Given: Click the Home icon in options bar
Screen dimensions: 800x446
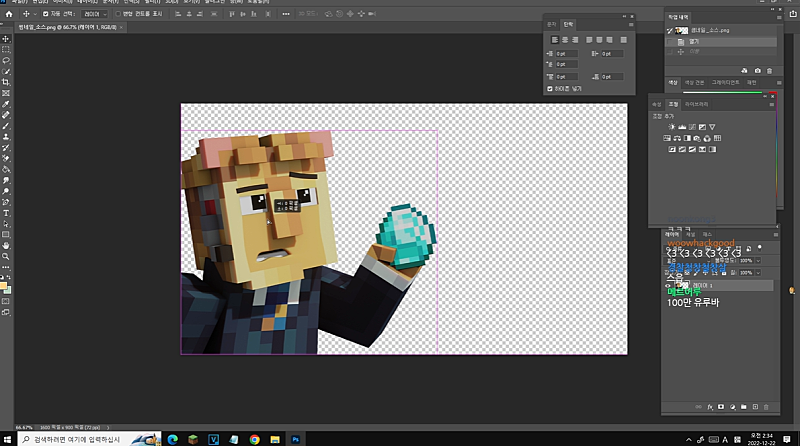Looking at the screenshot, I should pos(7,14).
